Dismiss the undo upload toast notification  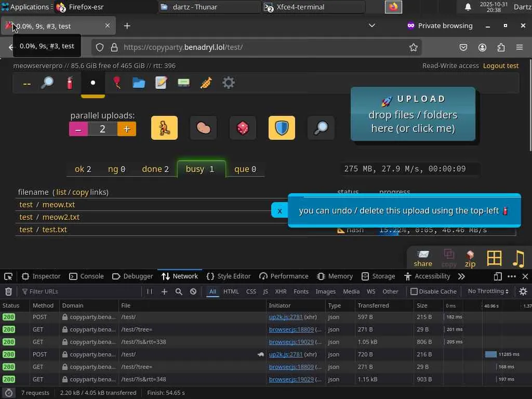click(x=280, y=211)
